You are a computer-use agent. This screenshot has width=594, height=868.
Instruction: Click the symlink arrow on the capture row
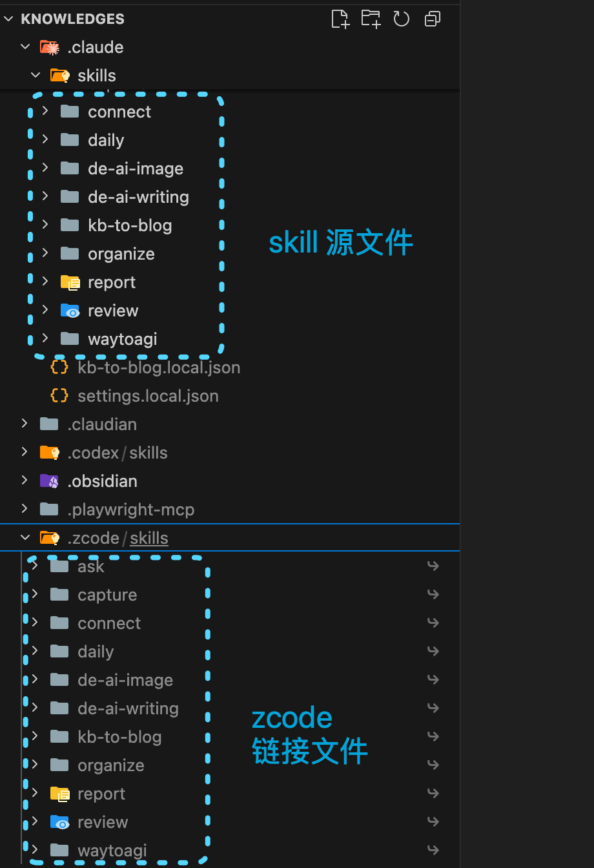(x=433, y=595)
